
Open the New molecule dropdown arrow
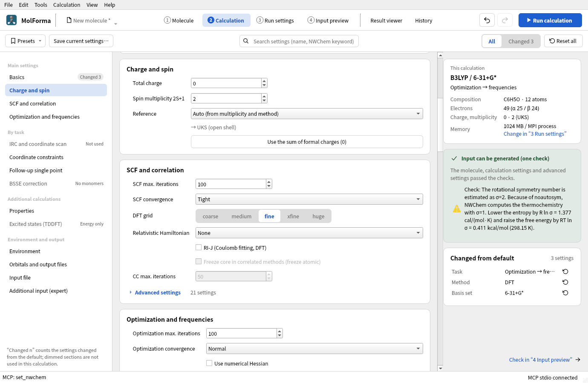[115, 24]
